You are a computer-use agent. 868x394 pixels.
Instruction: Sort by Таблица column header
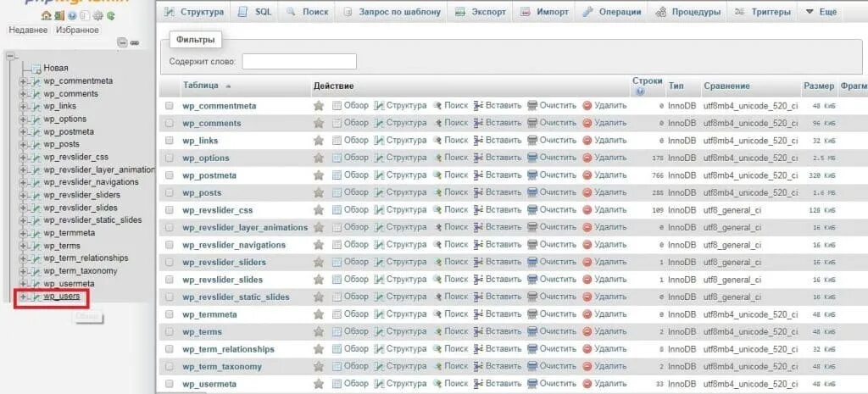(200, 86)
